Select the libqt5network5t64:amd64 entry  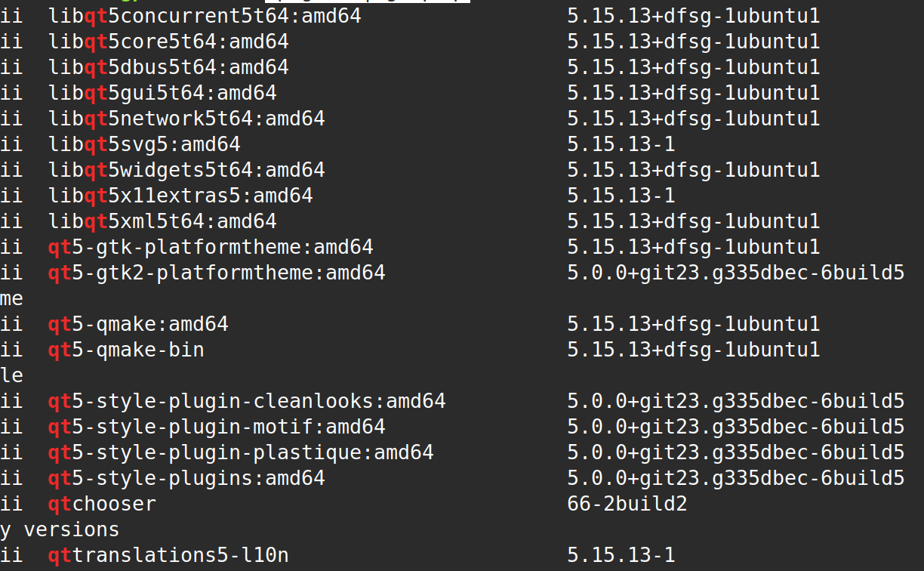tap(186, 119)
